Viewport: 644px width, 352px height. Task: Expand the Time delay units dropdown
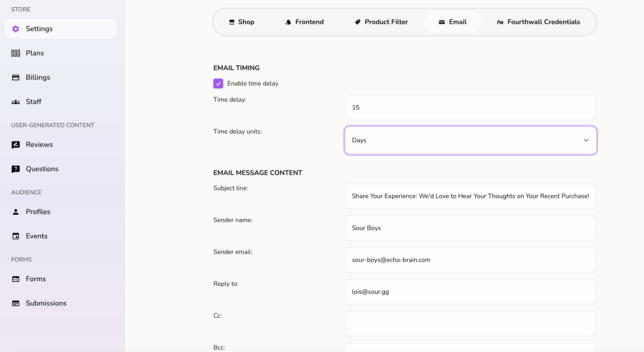(470, 140)
